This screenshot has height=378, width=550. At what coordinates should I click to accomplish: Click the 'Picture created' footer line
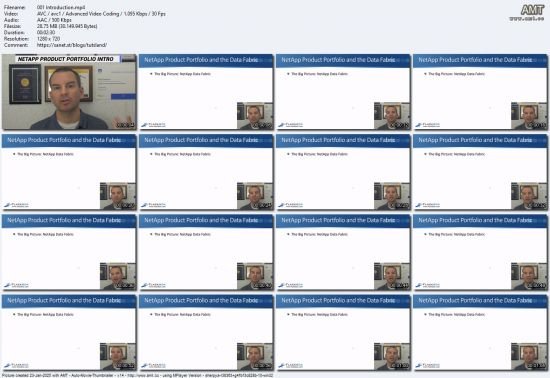click(137, 375)
